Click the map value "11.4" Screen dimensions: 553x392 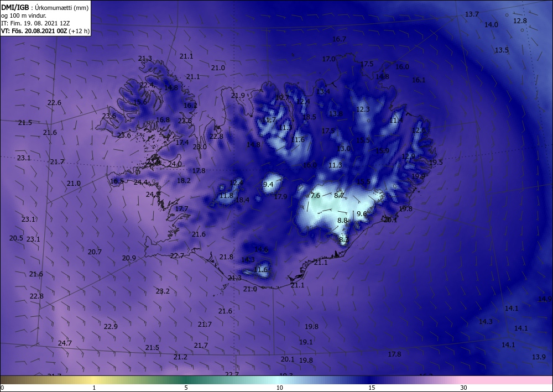[397, 121]
